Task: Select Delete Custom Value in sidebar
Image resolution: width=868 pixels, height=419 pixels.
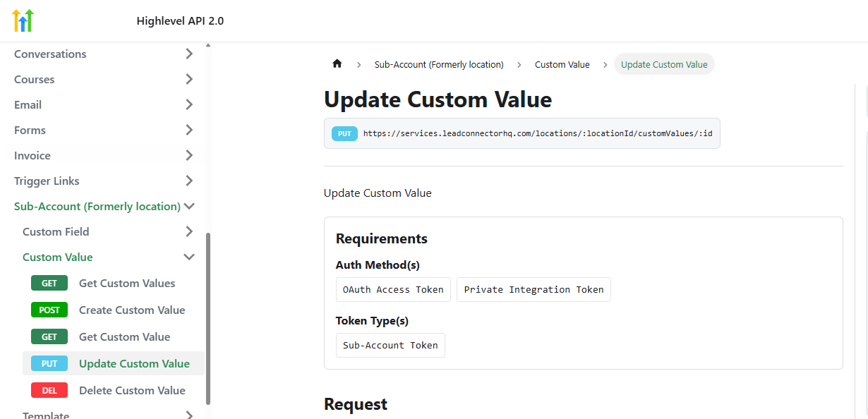Action: tap(132, 391)
